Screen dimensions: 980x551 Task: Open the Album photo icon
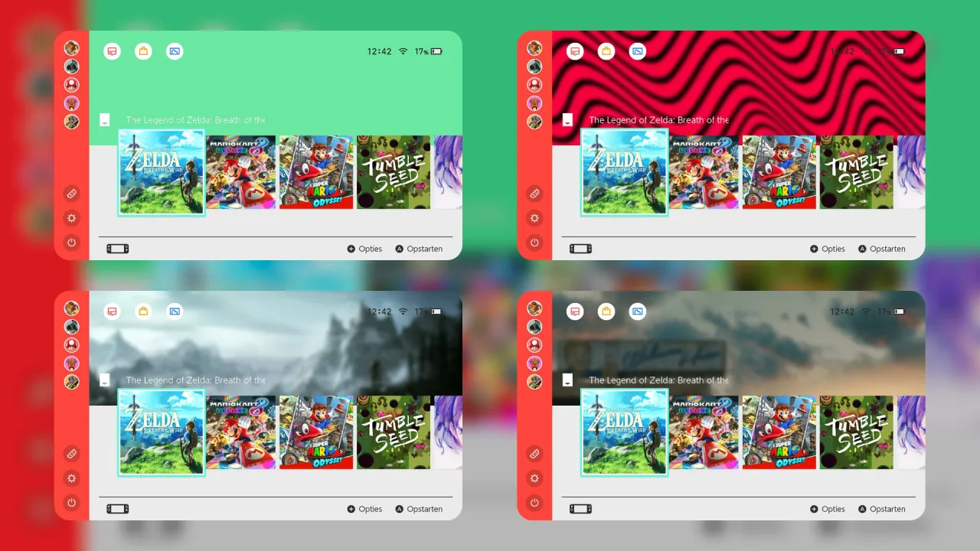175,51
